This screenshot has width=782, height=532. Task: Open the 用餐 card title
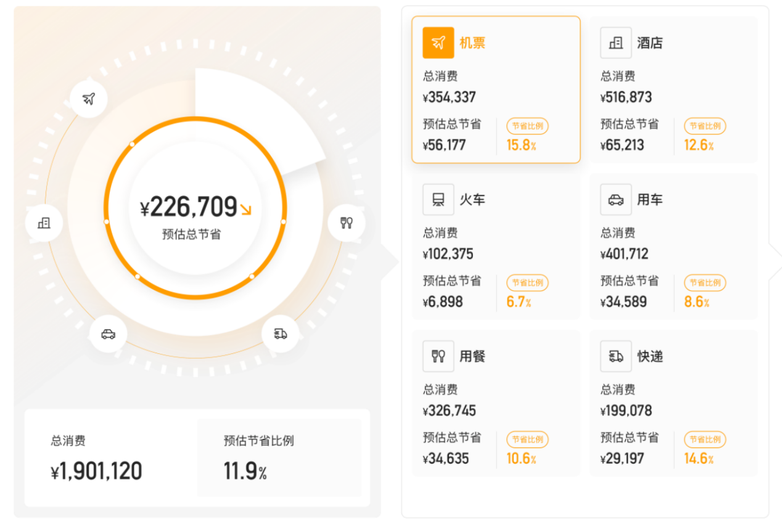coord(472,356)
